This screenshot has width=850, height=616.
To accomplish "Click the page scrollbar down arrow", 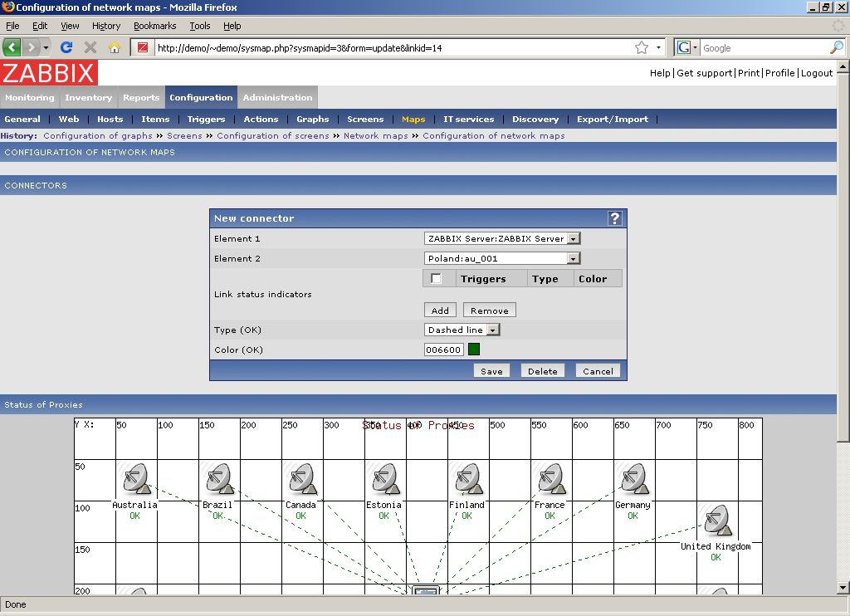I will click(x=843, y=587).
